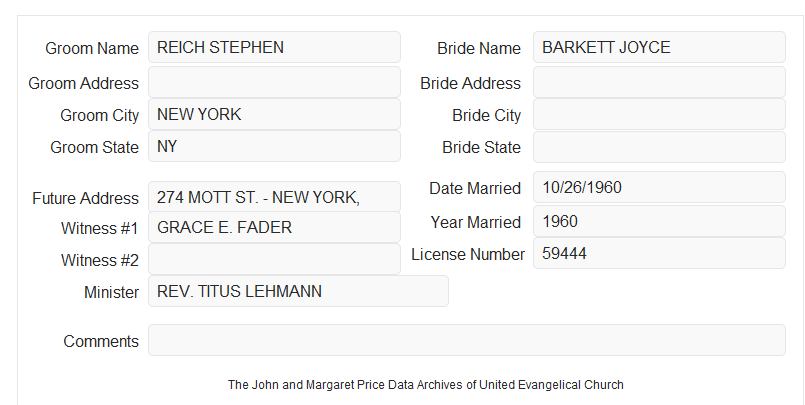Screen dimensions: 805x405
Task: Focus the Year Married field showing 1960
Action: 659,221
